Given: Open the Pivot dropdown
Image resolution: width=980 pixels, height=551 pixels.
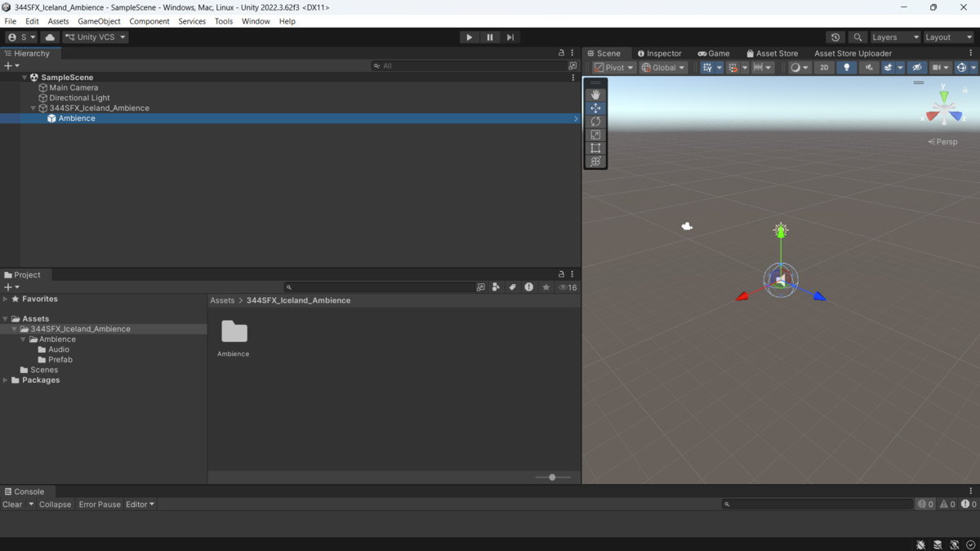Looking at the screenshot, I should (614, 68).
